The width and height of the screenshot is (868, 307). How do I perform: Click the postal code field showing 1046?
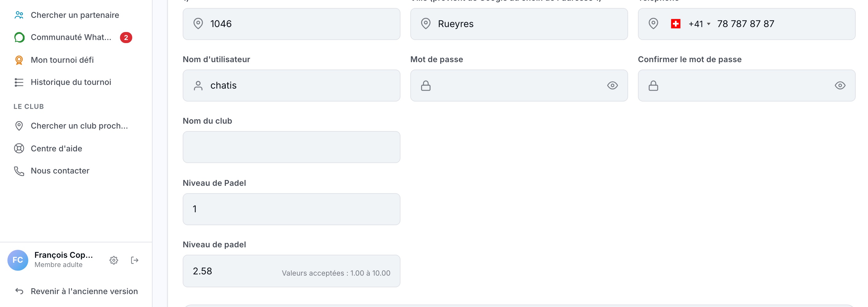(292, 24)
